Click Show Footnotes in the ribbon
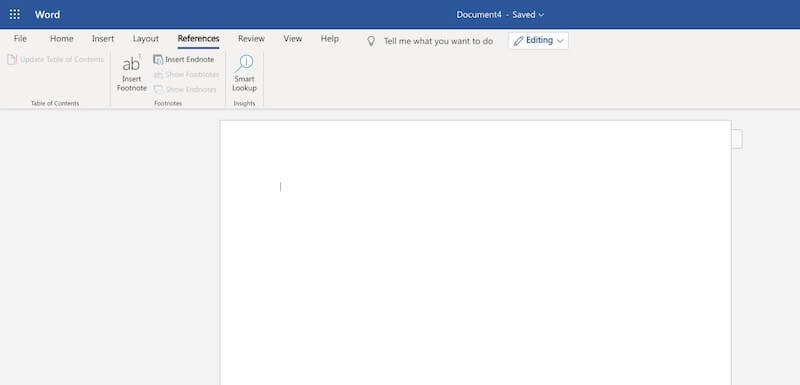 click(186, 74)
